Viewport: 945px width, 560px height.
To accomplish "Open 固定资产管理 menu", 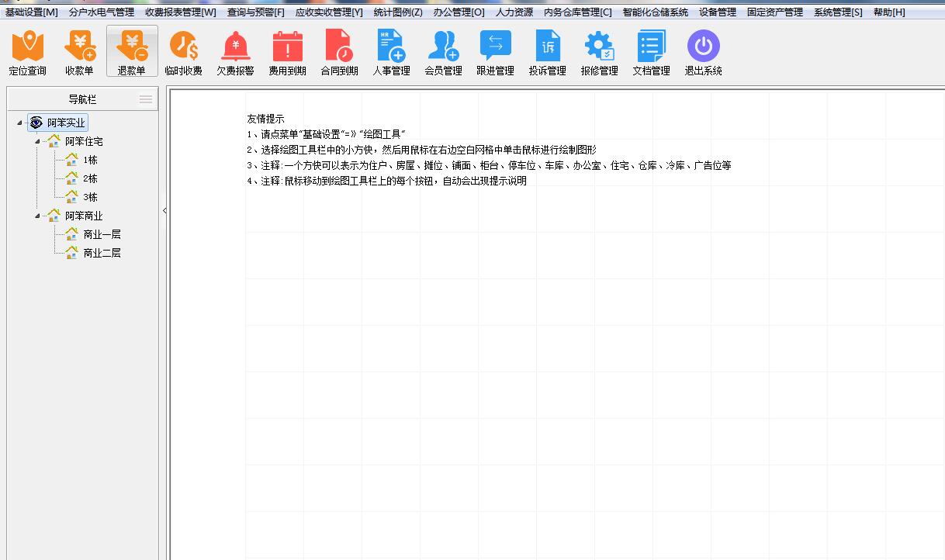I will [775, 12].
